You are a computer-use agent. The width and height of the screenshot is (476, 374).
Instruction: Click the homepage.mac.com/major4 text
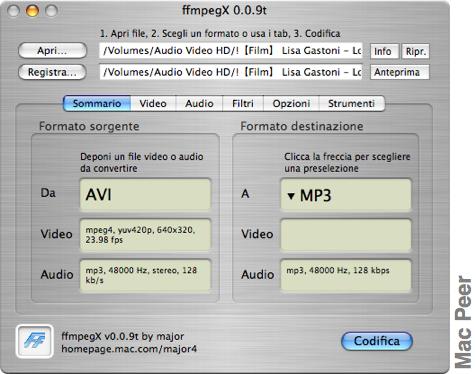(x=129, y=349)
